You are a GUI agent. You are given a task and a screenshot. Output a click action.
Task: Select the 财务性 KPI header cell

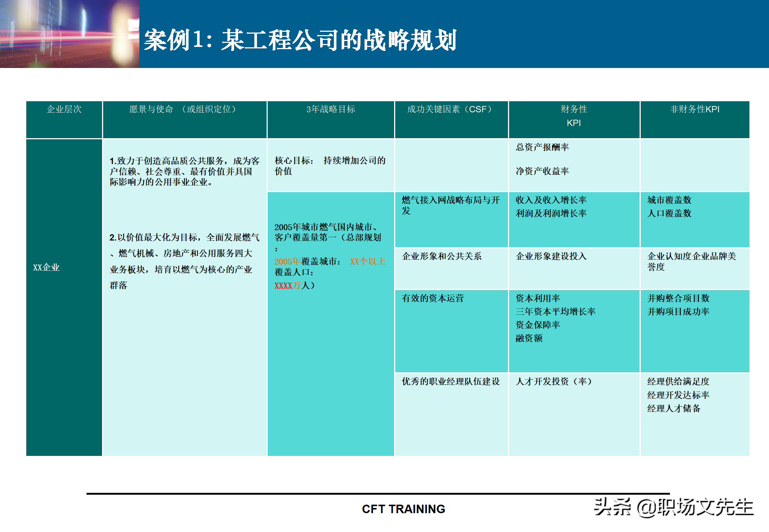pos(574,116)
